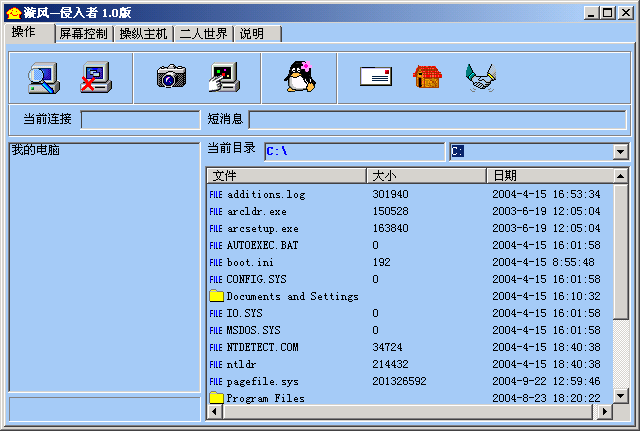The width and height of the screenshot is (640, 431).
Task: Select the Documents and Settings folder
Action: click(x=291, y=296)
